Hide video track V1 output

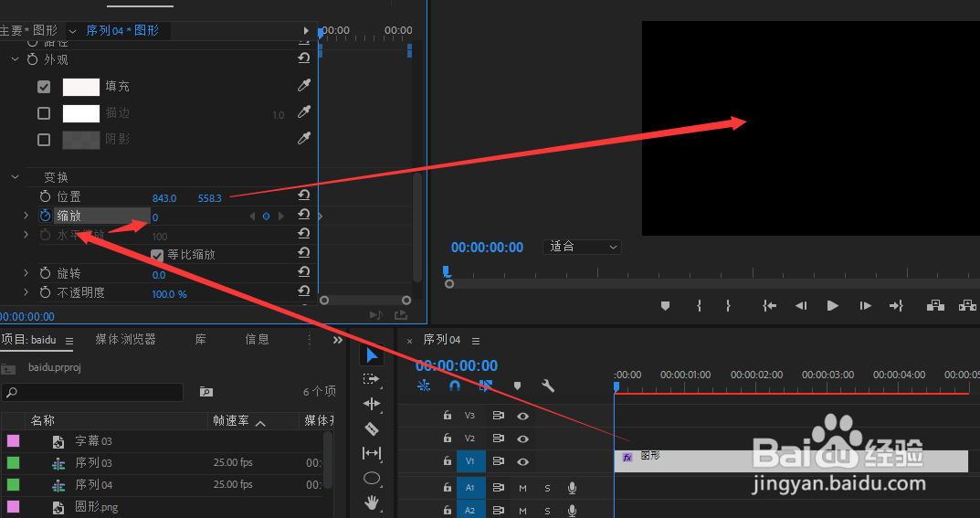(x=523, y=461)
